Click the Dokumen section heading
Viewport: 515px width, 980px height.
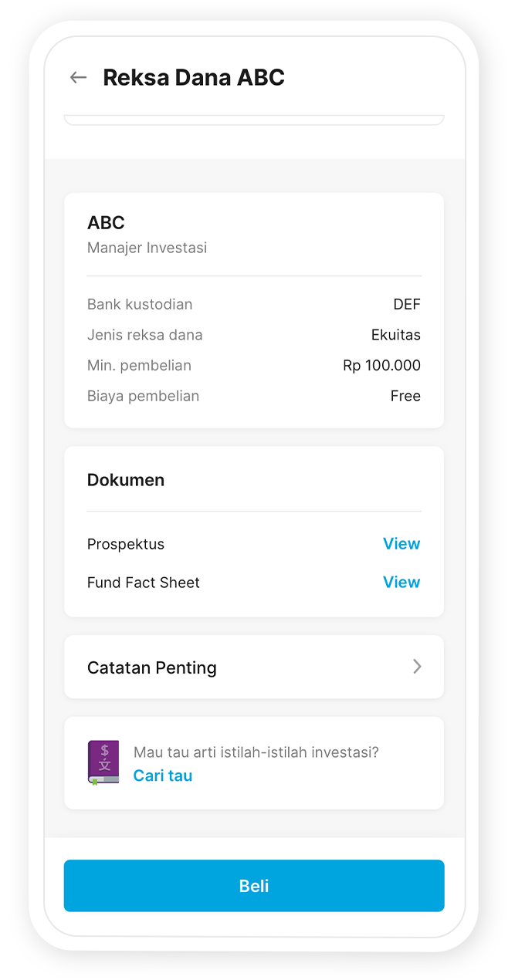pos(126,480)
